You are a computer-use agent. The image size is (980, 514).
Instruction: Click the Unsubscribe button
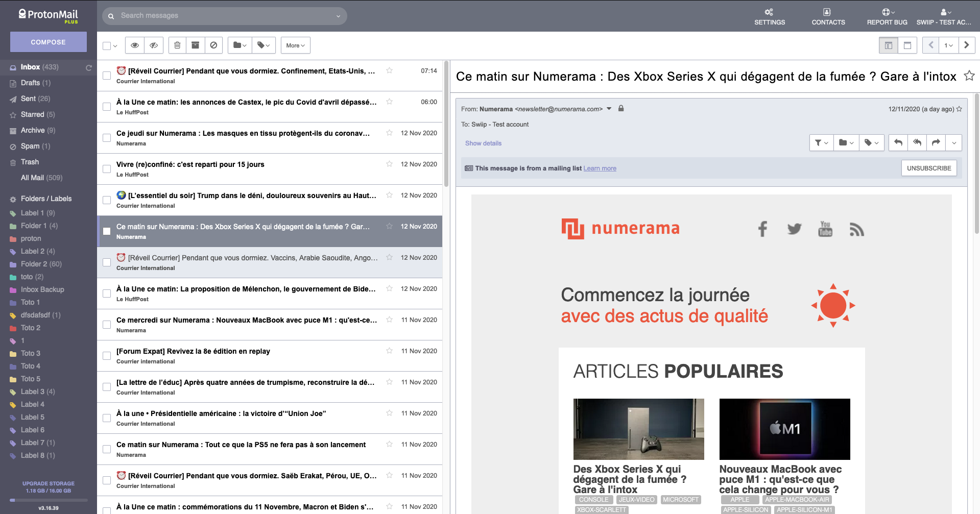click(x=929, y=168)
